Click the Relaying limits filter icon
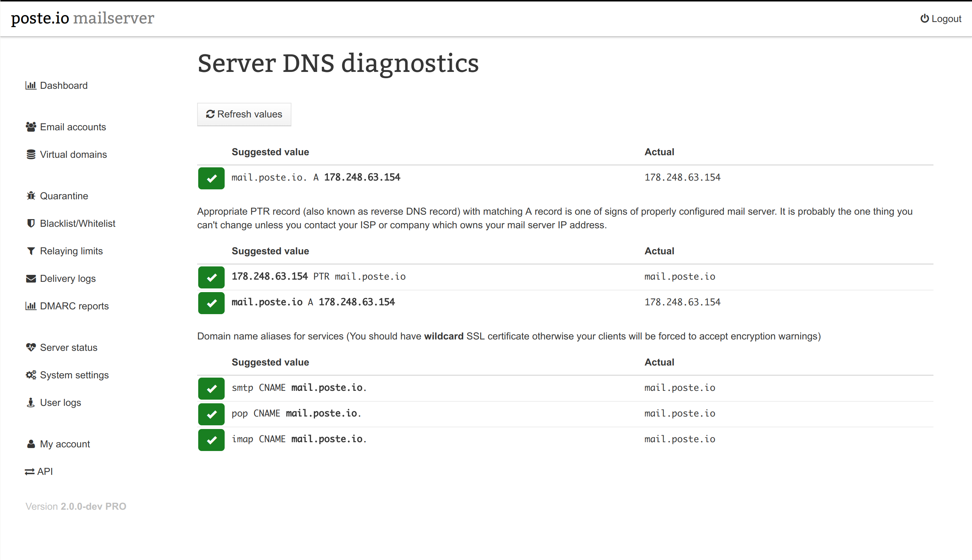The width and height of the screenshot is (972, 560). click(31, 251)
